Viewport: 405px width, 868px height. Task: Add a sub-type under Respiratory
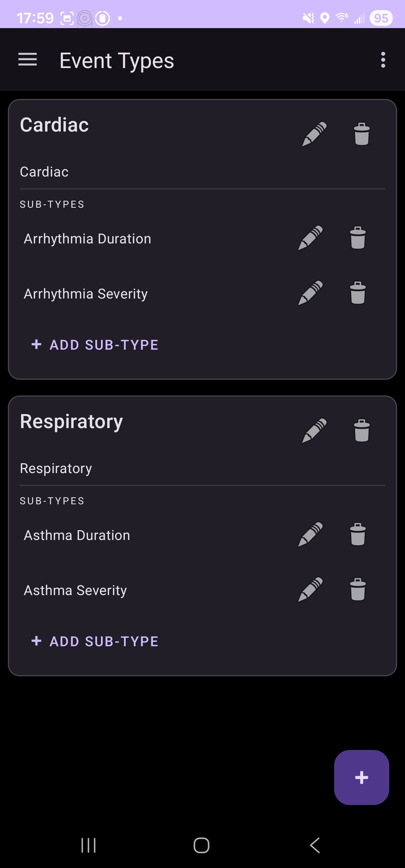point(95,641)
